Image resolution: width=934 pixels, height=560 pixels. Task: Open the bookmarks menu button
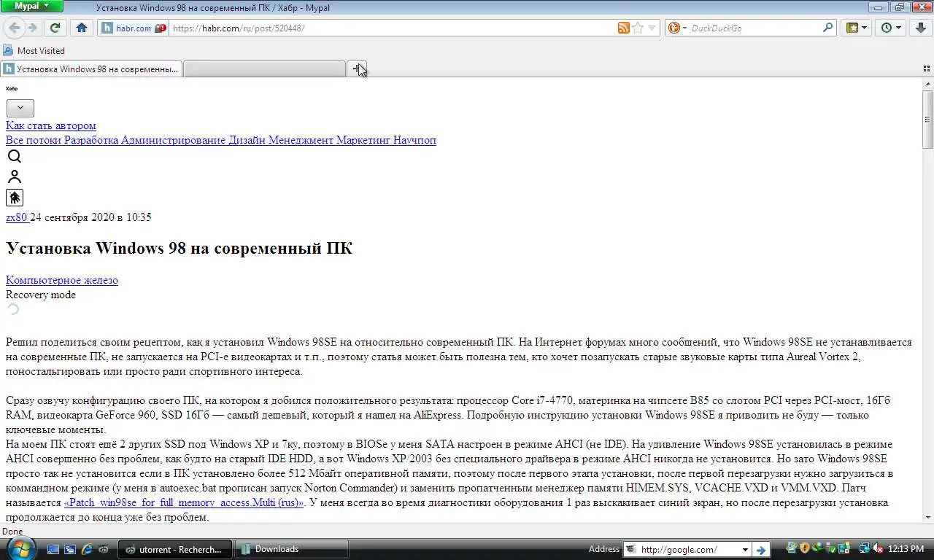pyautogui.click(x=857, y=28)
